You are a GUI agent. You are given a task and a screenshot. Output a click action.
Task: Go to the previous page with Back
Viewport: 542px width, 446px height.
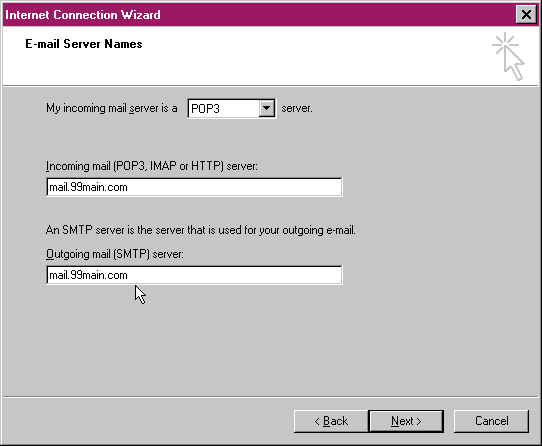tap(331, 421)
